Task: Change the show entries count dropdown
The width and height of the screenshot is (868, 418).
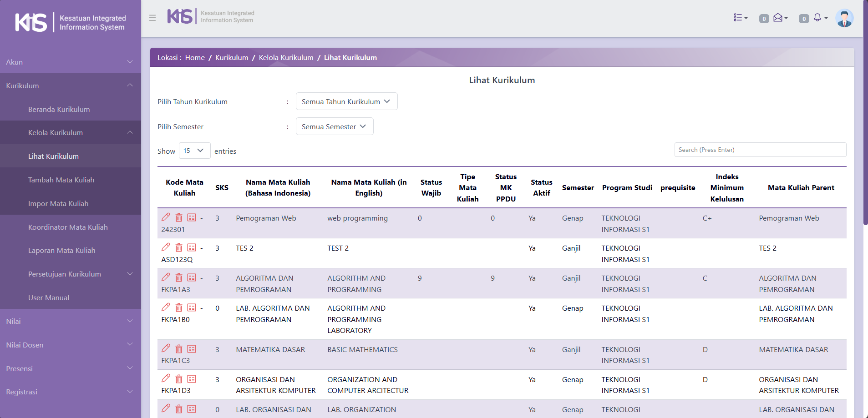Action: click(x=194, y=151)
